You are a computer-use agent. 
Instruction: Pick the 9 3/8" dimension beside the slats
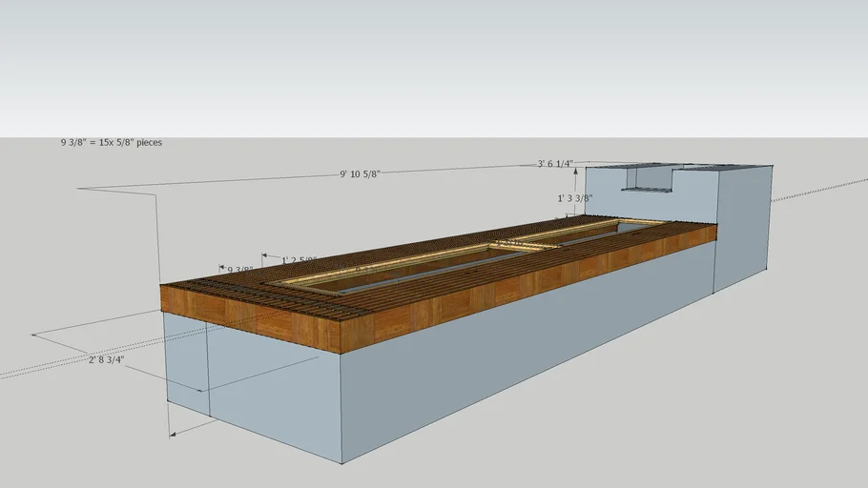coord(238,270)
